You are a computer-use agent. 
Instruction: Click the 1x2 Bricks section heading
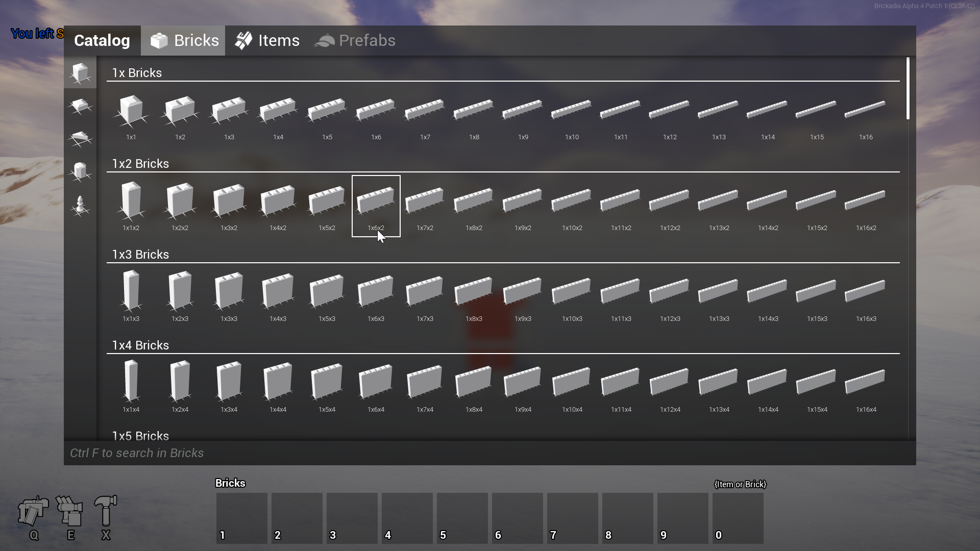[x=140, y=164]
